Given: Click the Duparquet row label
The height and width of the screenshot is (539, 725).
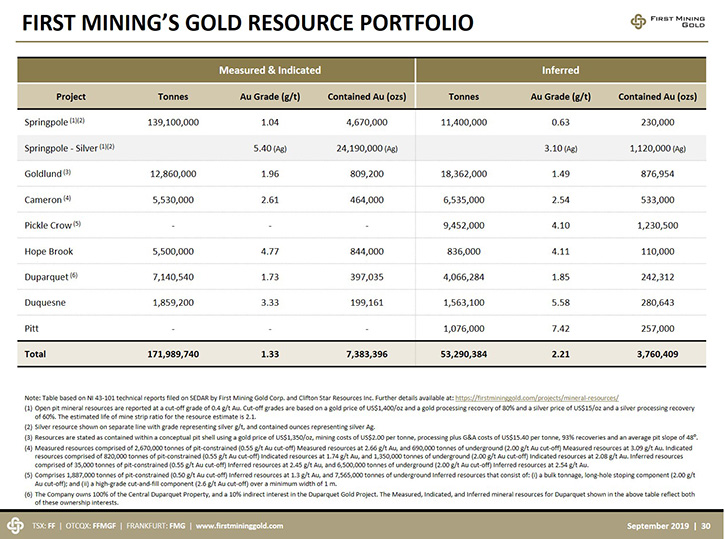Looking at the screenshot, I should click(51, 277).
